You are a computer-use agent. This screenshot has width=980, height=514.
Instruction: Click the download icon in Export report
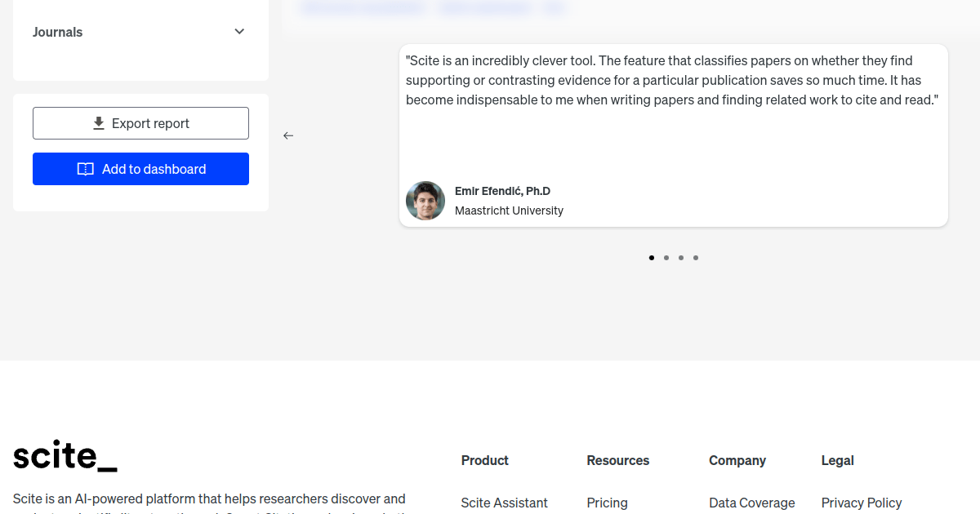[x=99, y=123]
